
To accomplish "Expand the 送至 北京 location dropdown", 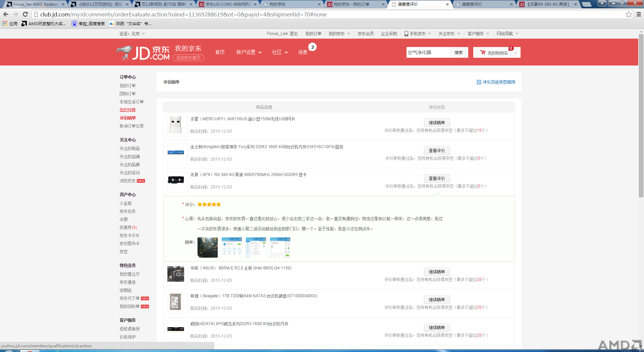I will [x=132, y=34].
